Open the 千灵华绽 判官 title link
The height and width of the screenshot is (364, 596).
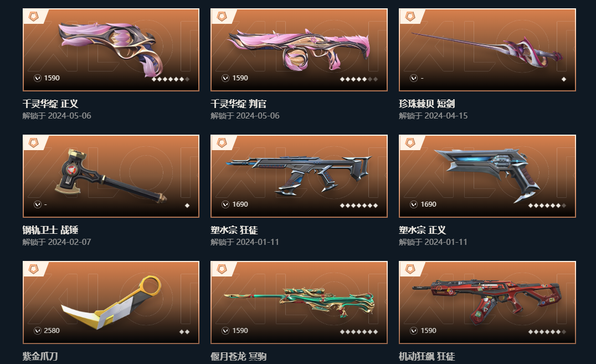(239, 104)
